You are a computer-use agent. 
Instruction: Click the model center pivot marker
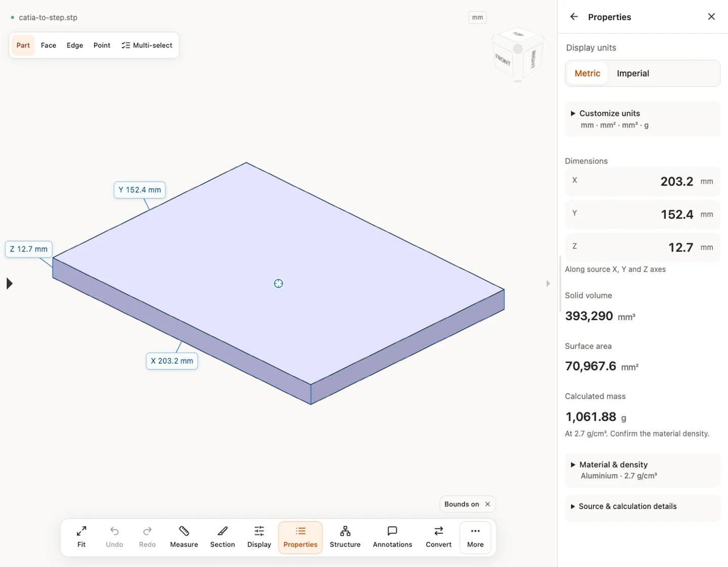click(279, 284)
